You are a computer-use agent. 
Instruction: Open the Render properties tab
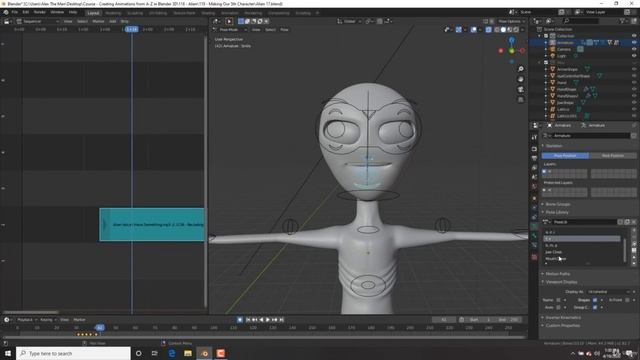pyautogui.click(x=534, y=149)
